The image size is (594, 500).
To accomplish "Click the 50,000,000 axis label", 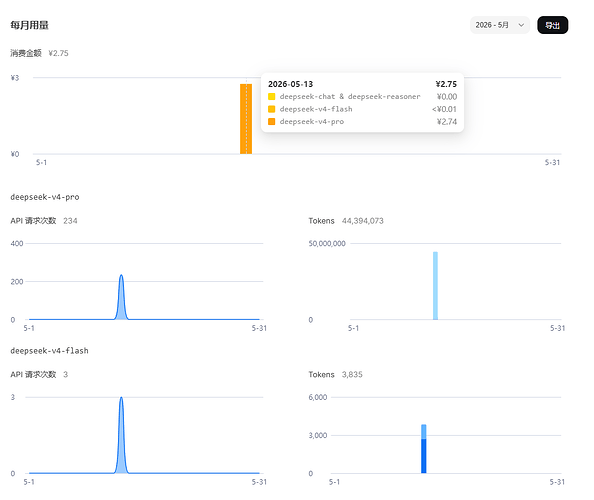I will pos(327,244).
